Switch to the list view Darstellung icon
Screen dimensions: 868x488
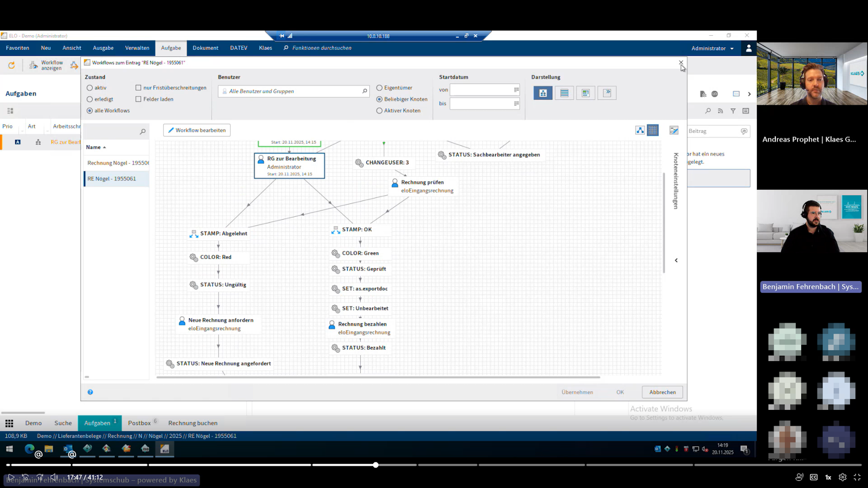pyautogui.click(x=564, y=93)
